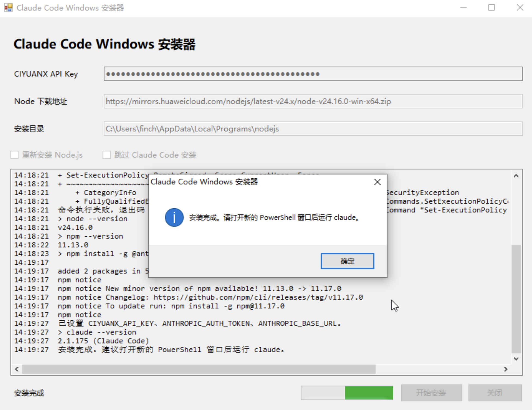Click the log horizontal scrollbar left arrow

(17, 369)
